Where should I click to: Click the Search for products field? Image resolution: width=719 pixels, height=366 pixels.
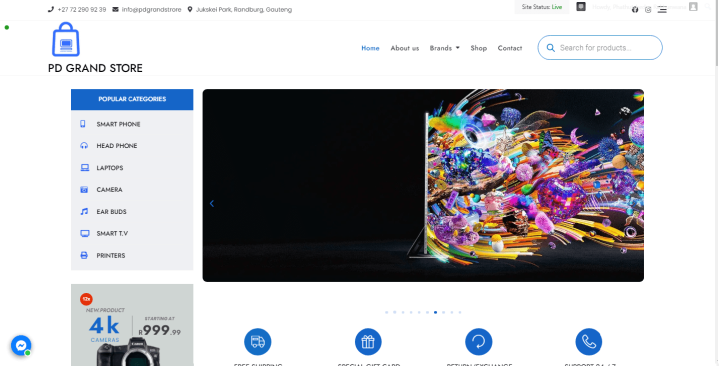click(600, 48)
